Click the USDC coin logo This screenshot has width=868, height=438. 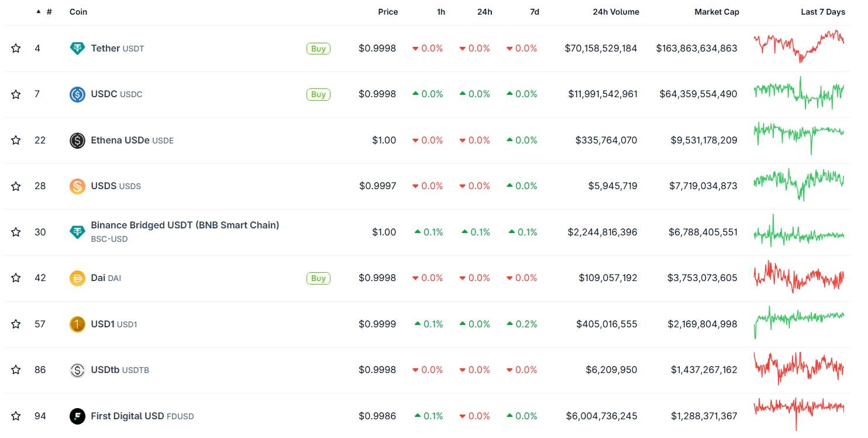coord(77,94)
